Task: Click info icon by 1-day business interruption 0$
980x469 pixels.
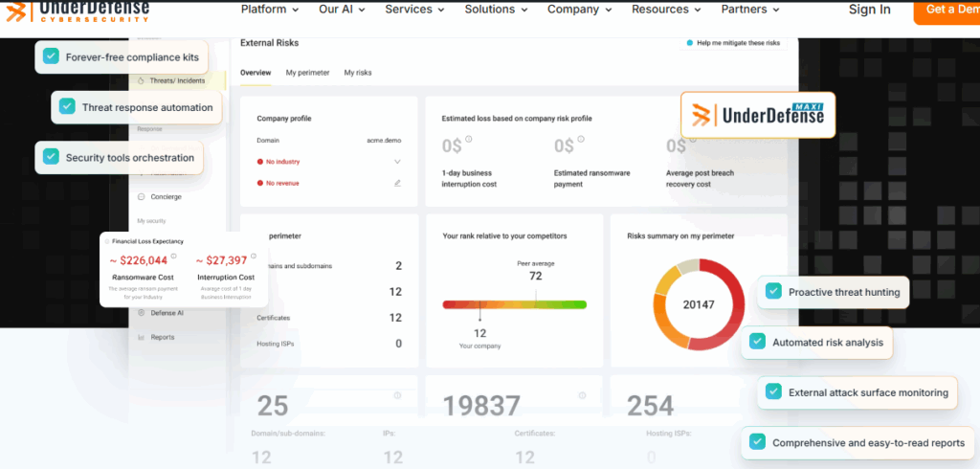Action: [469, 140]
